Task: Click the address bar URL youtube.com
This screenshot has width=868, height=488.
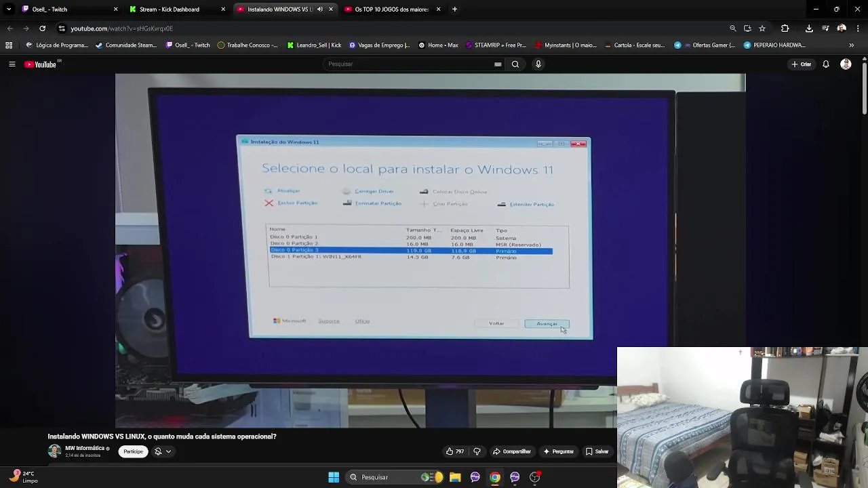Action: pos(122,28)
